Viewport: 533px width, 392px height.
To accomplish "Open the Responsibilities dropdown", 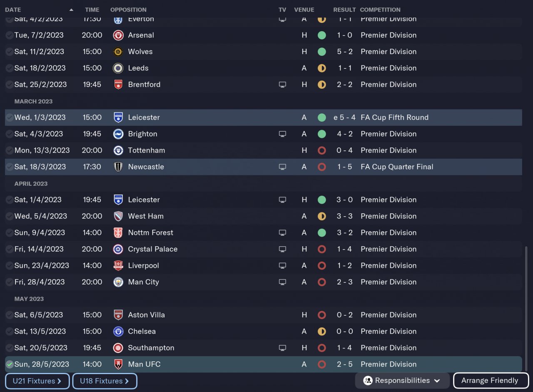I will (x=402, y=380).
